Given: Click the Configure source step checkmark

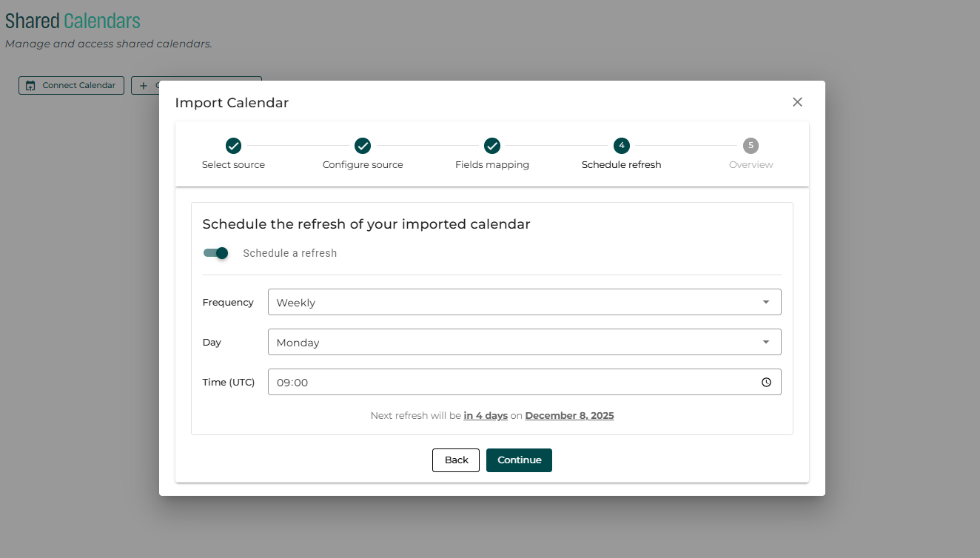Looking at the screenshot, I should (363, 146).
